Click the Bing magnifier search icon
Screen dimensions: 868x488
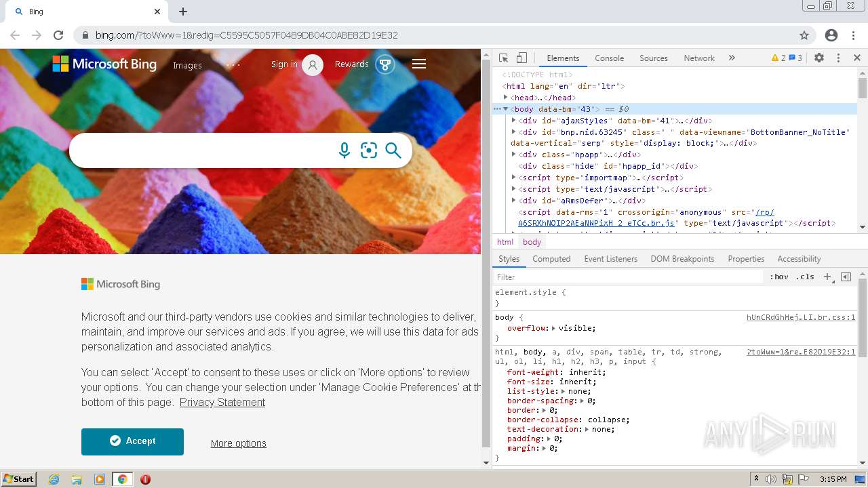tap(393, 150)
